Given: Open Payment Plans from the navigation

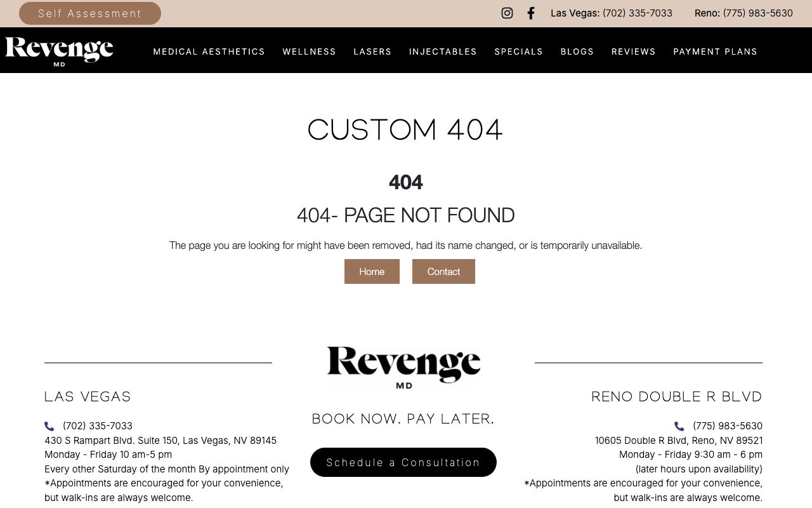Looking at the screenshot, I should pyautogui.click(x=715, y=51).
